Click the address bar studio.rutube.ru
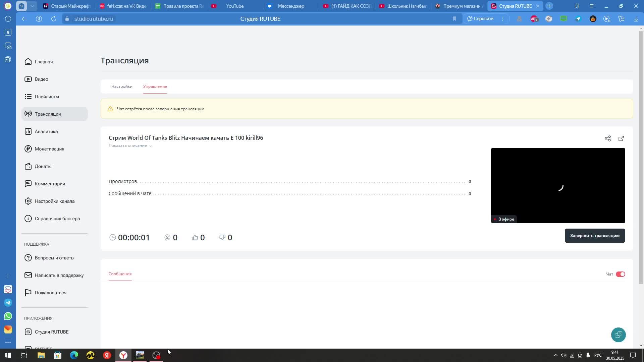This screenshot has height=362, width=644. [x=94, y=19]
